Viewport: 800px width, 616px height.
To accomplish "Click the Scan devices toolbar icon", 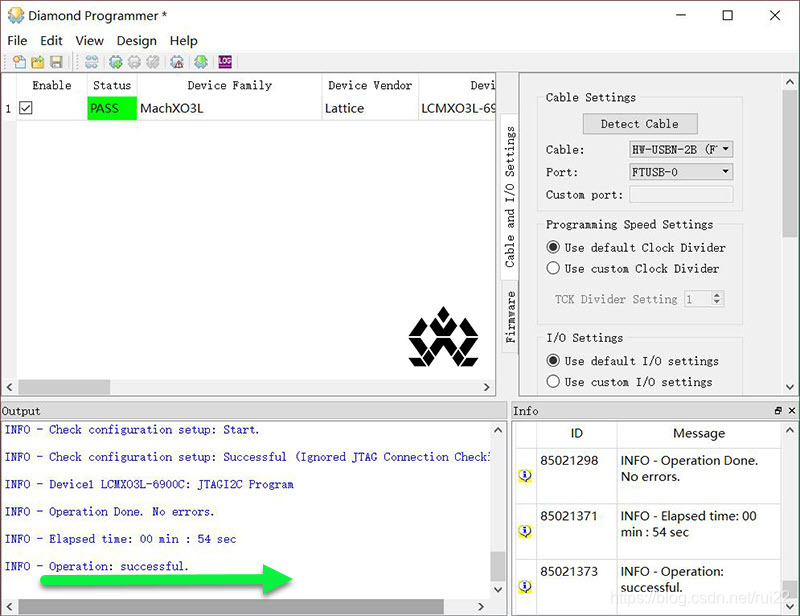I will [x=91, y=62].
